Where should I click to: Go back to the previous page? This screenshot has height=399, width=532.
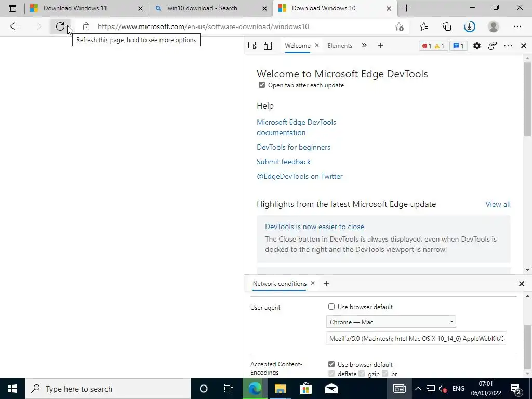(14, 26)
